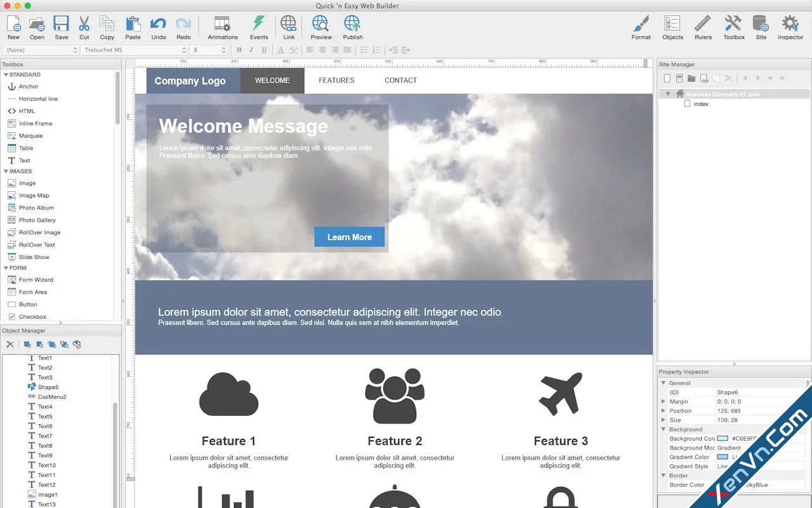This screenshot has width=812, height=508.
Task: Open the style dropdown showing (None)
Action: (41, 50)
